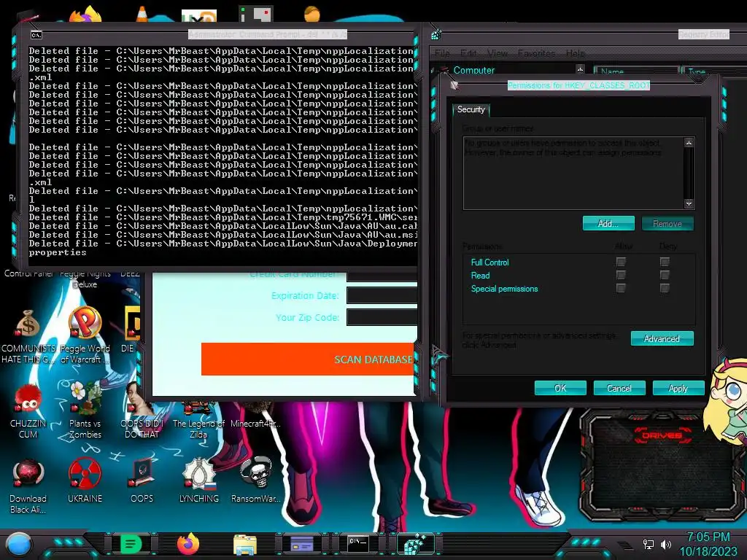The height and width of the screenshot is (560, 747).
Task: Click group list scroll-up arrow
Action: pos(689,143)
